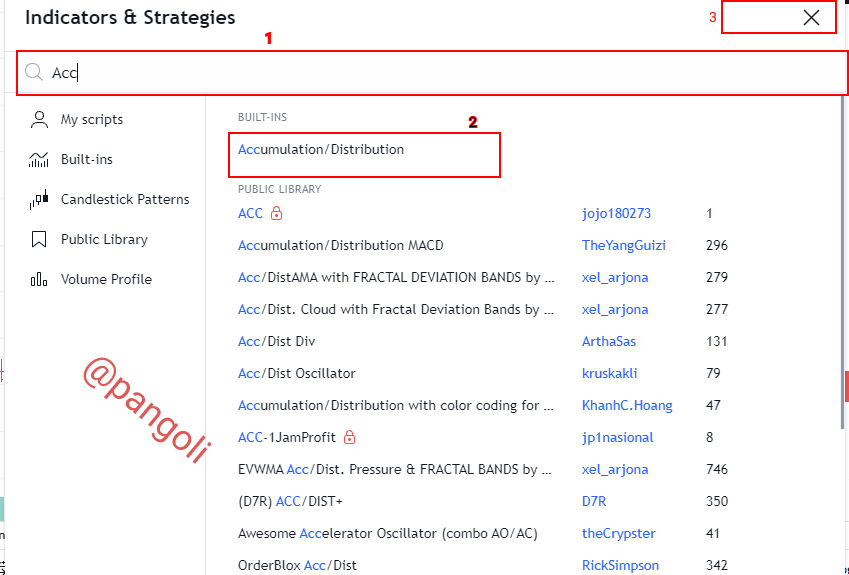Open the Built-ins category
Viewport: 849px width, 575px height.
pyautogui.click(x=87, y=159)
